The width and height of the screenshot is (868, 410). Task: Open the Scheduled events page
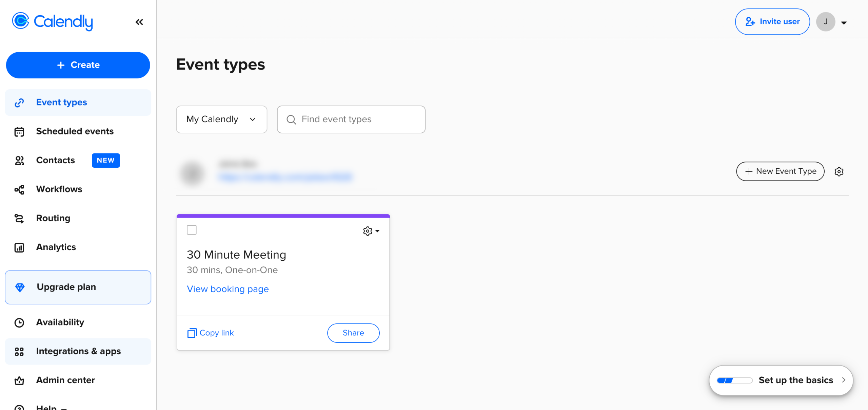coord(75,131)
